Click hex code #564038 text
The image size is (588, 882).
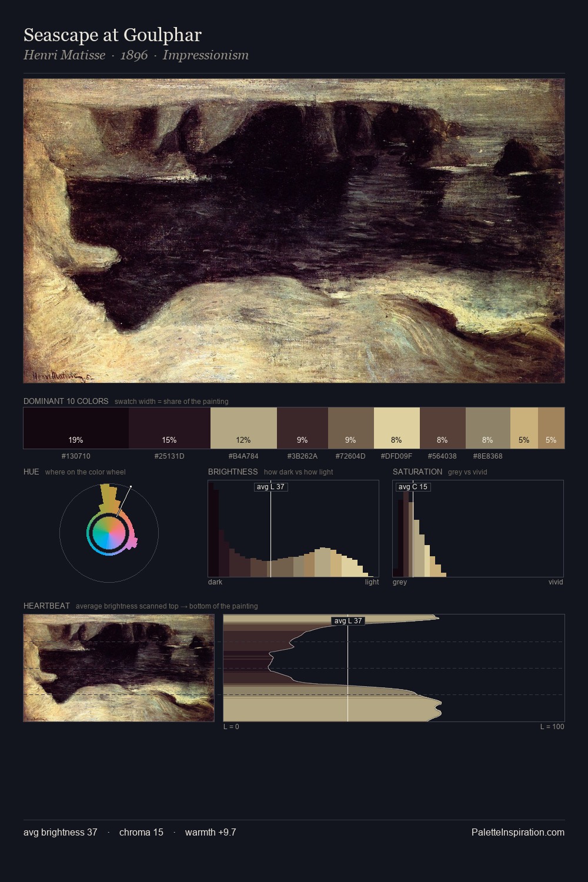pos(442,456)
